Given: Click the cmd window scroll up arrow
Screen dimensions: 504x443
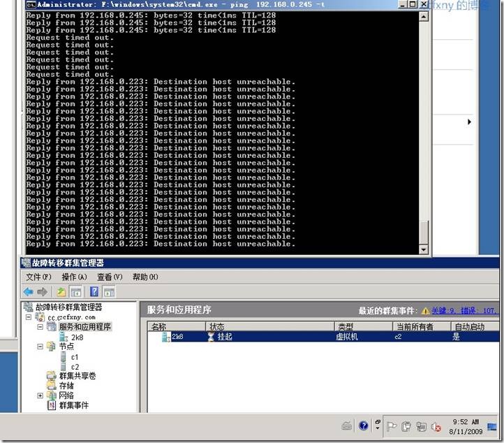Looking at the screenshot, I should [424, 16].
